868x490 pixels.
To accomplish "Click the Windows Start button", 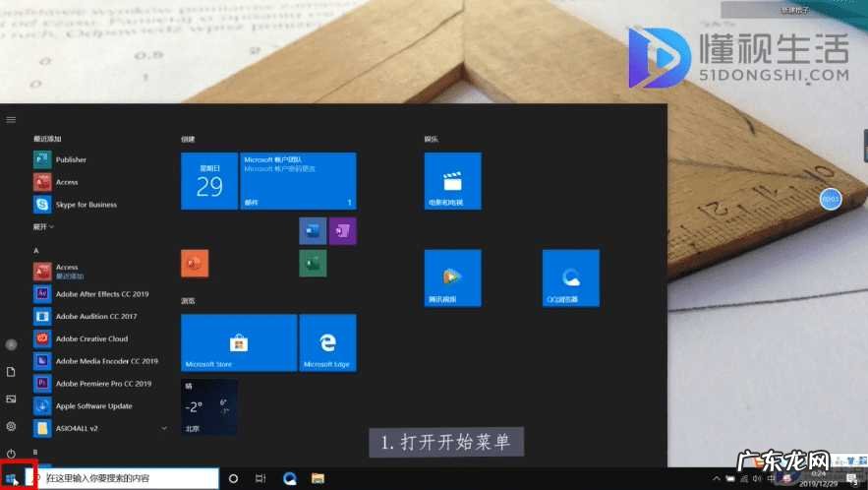I will coord(12,478).
